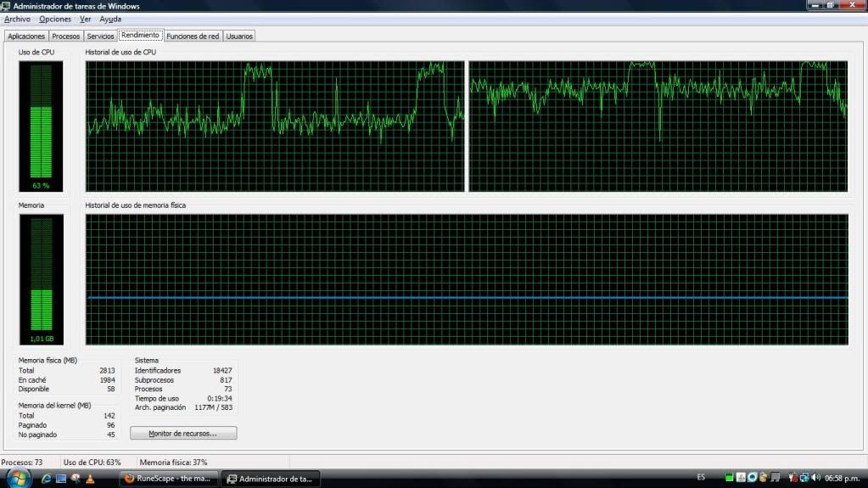The image size is (868, 488).
Task: Switch to the Aplicaciones tab
Action: tap(26, 36)
